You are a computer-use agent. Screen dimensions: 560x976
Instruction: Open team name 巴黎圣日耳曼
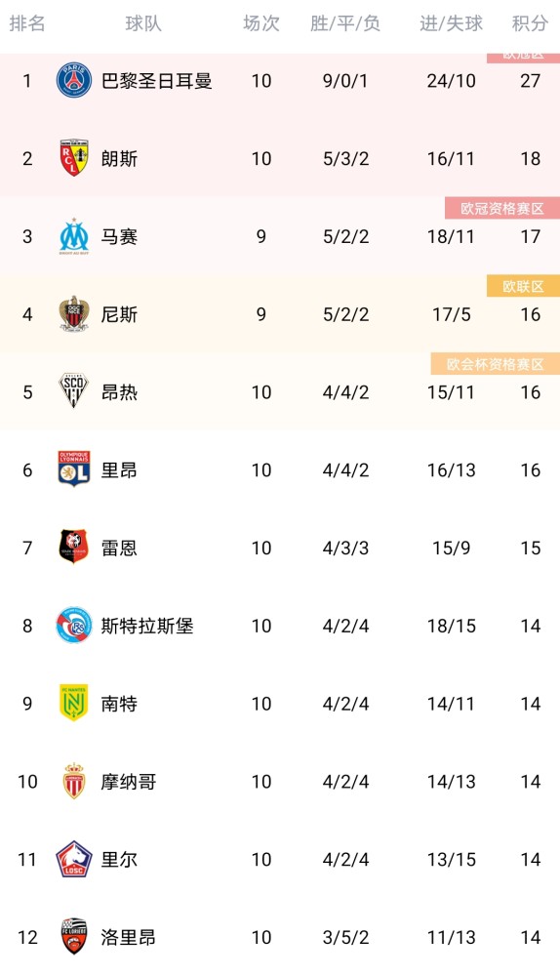coord(157,81)
